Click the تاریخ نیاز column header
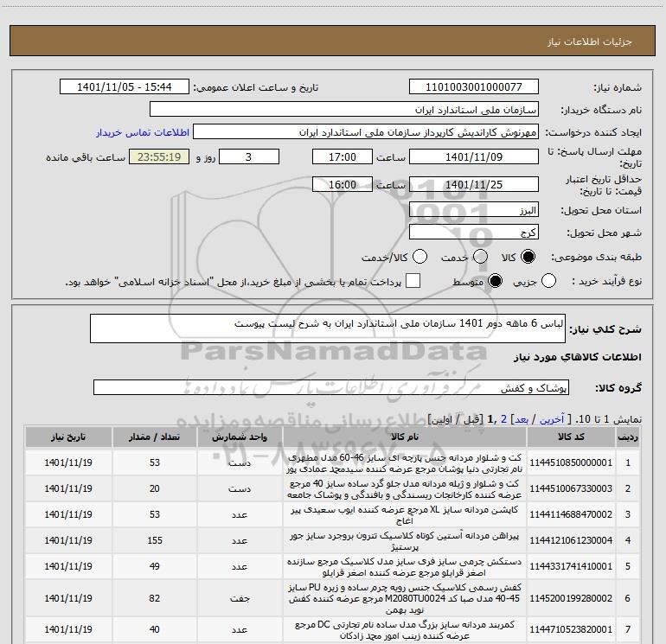666x644 pixels. (68, 437)
